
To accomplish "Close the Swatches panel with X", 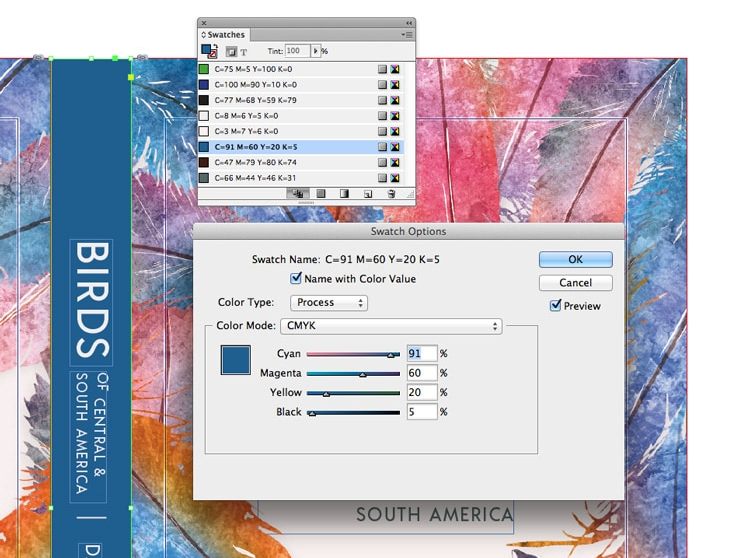I will tap(204, 23).
